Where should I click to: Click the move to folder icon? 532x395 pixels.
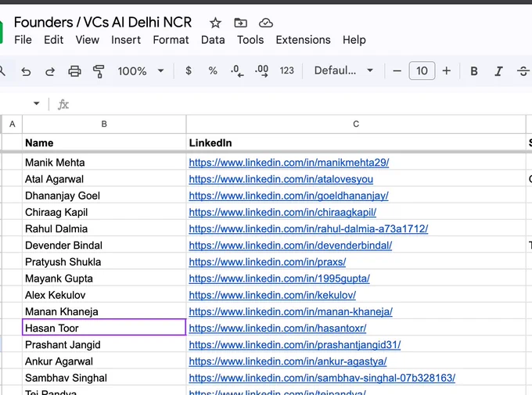pos(240,23)
